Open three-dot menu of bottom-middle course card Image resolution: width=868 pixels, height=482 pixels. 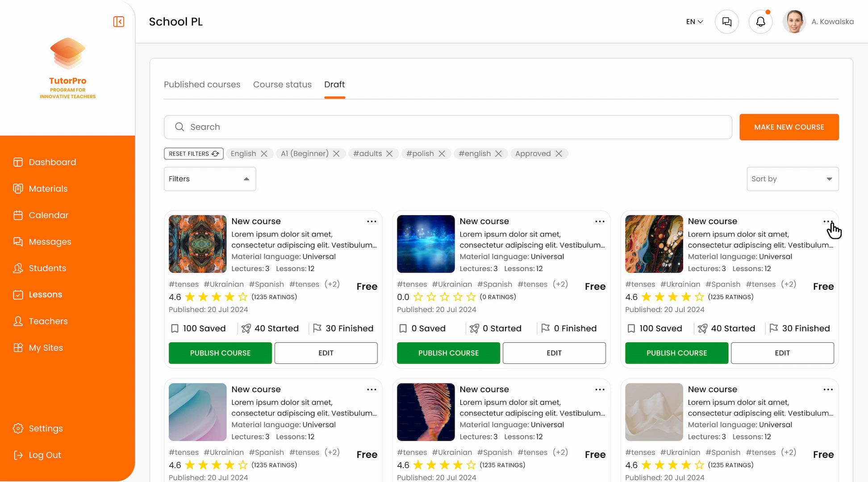coord(600,390)
